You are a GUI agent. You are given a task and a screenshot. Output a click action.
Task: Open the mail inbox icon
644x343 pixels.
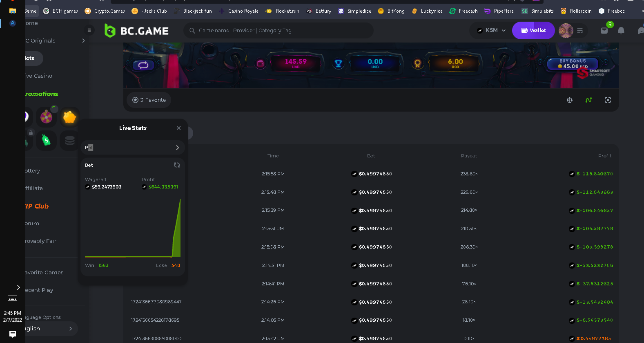tap(604, 31)
